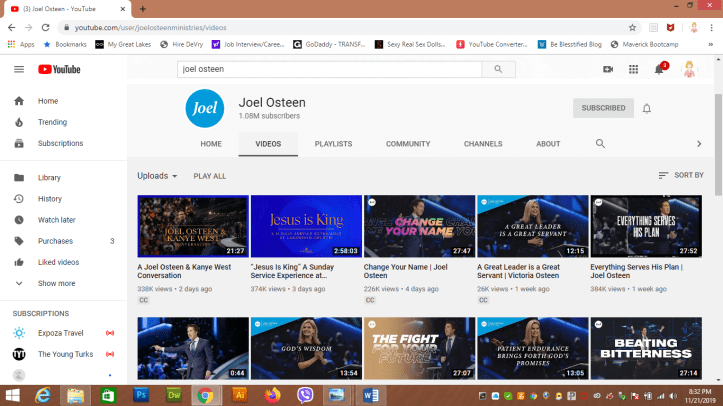
Task: Search within the channel magnifier icon
Action: pos(600,144)
